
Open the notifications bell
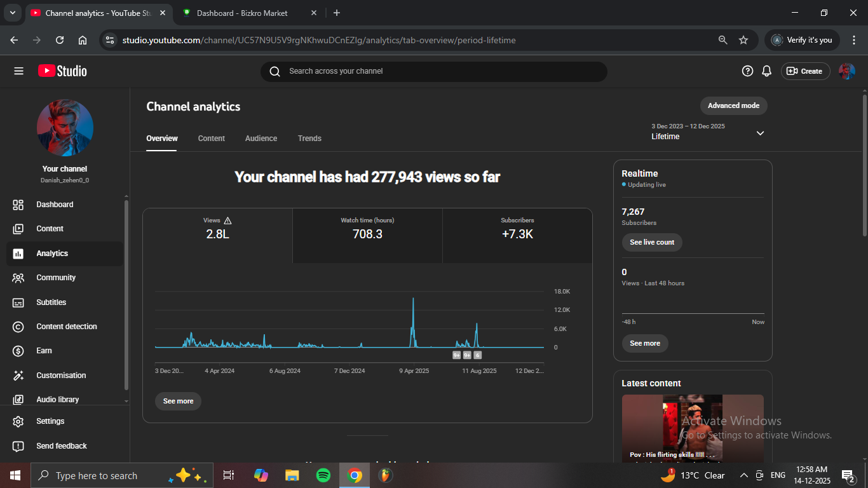click(x=767, y=71)
